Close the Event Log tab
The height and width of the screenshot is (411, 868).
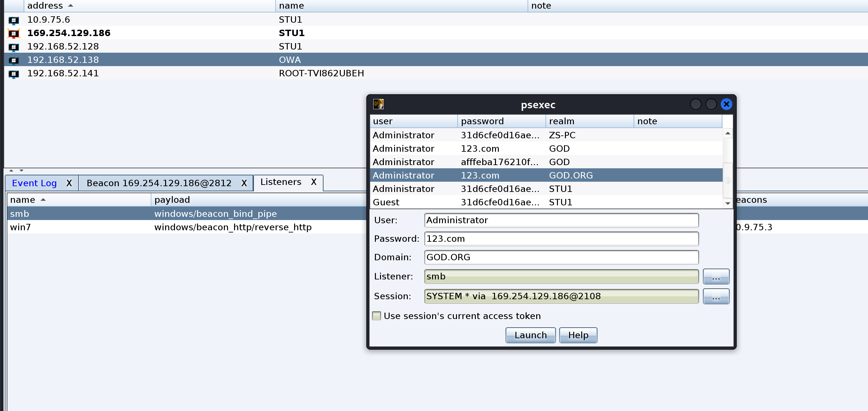click(69, 183)
